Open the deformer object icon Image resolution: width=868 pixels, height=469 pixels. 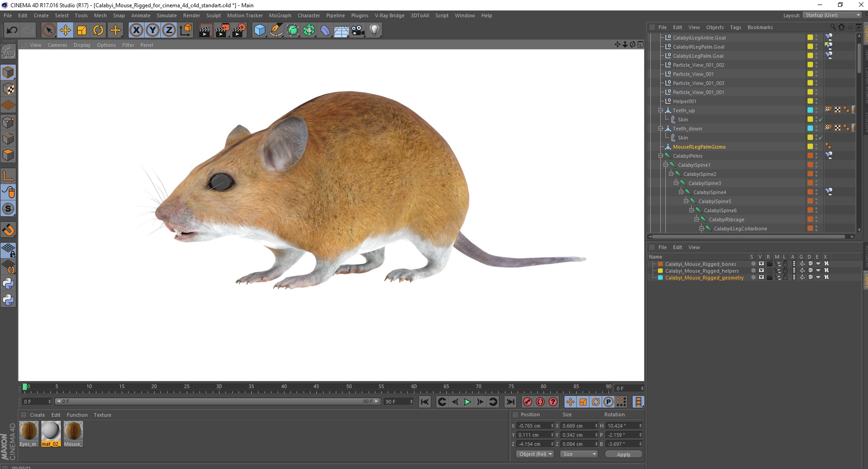(325, 30)
